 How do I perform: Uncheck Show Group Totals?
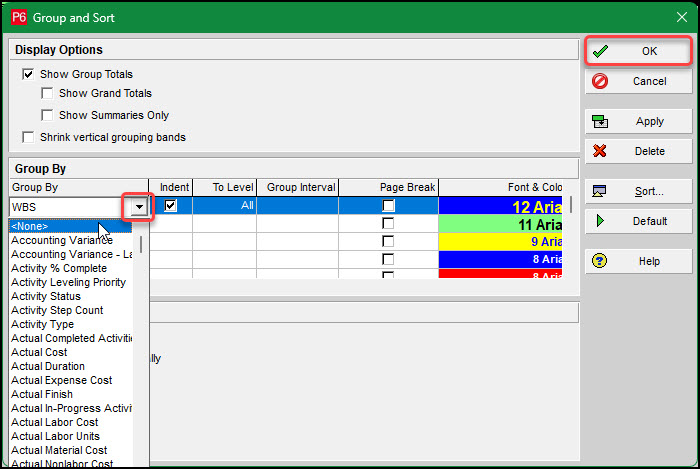(28, 74)
